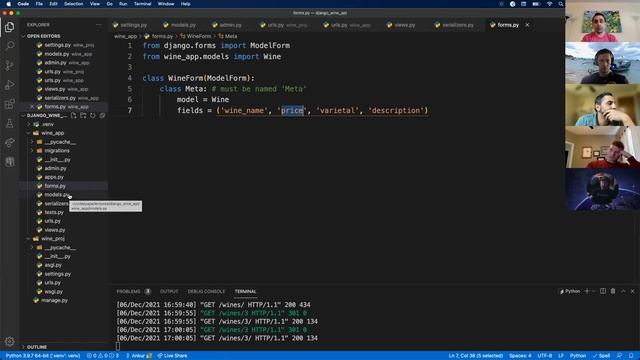This screenshot has width=640, height=360.
Task: Click the notifications bell in status bar
Action: tap(631, 356)
